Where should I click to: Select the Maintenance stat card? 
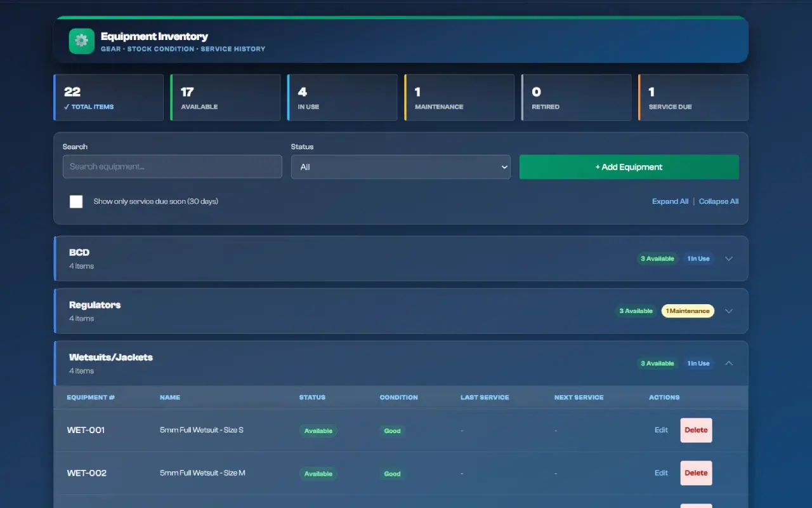(x=459, y=97)
